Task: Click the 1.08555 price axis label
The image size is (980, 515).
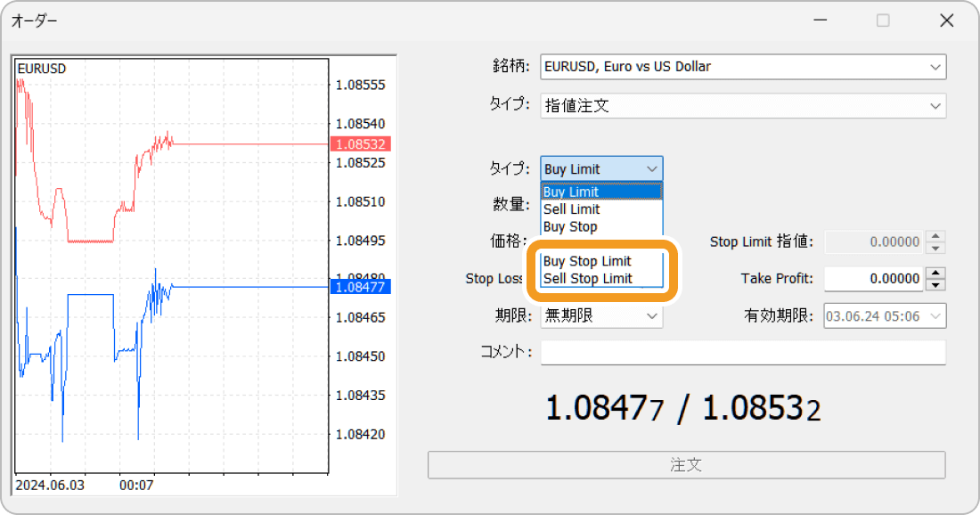Action: click(361, 85)
